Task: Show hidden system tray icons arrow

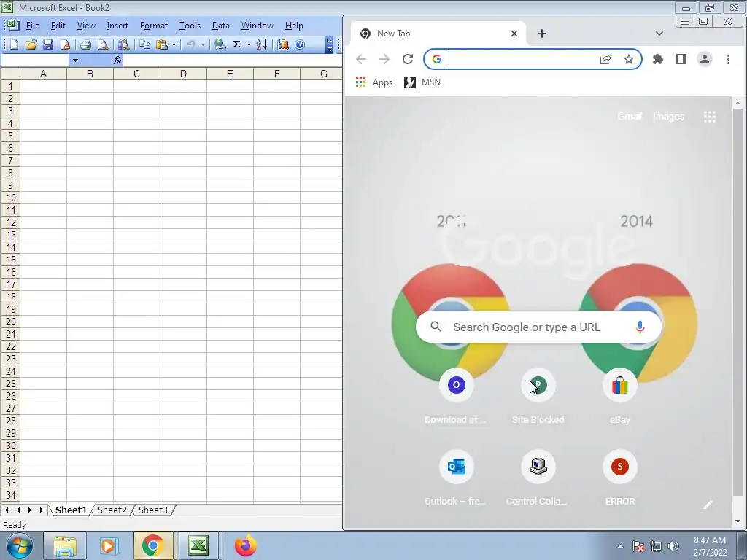Action: pos(620,546)
